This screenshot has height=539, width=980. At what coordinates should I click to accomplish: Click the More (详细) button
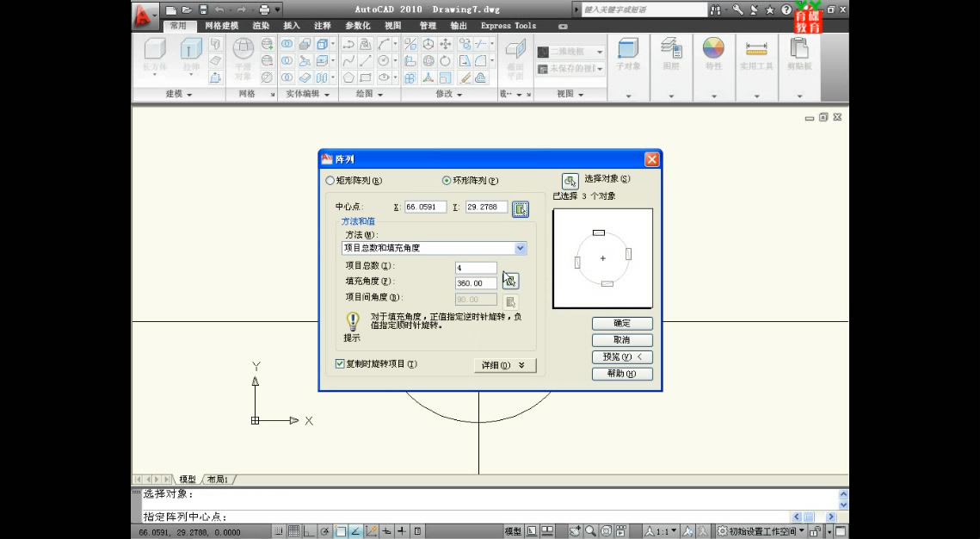tap(505, 365)
